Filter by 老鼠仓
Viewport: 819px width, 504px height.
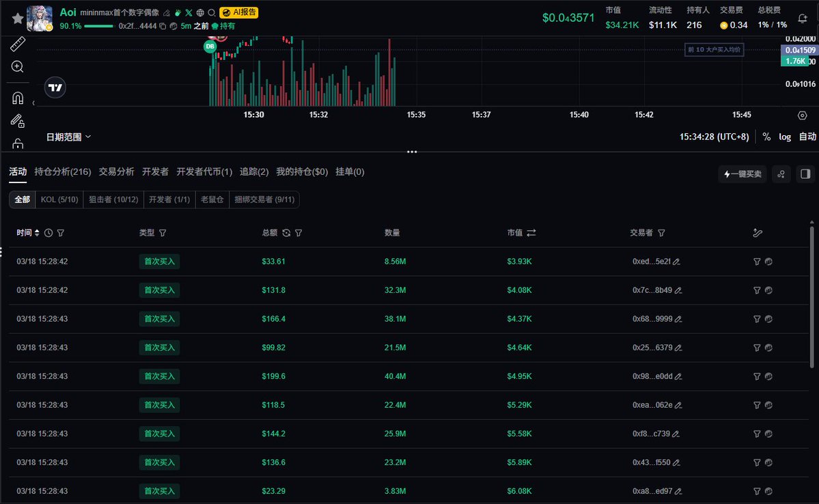pos(212,199)
